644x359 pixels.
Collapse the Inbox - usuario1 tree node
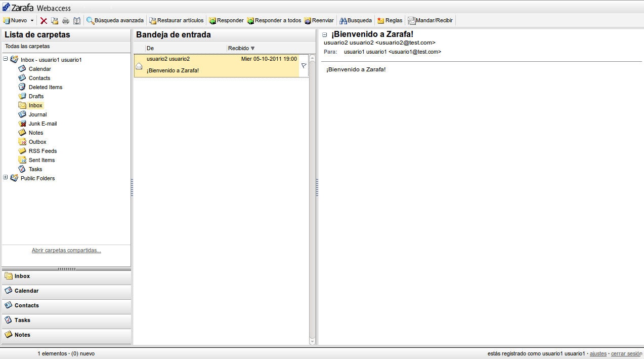(x=6, y=59)
